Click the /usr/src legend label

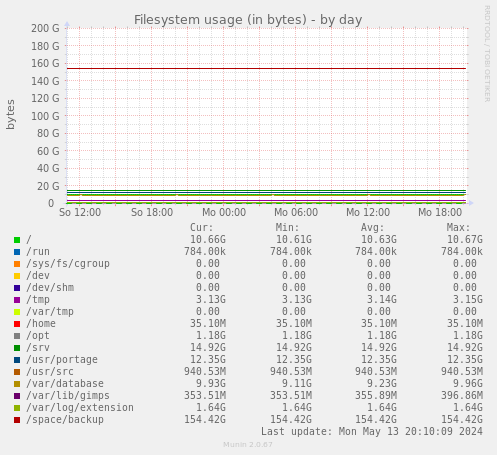(50, 371)
